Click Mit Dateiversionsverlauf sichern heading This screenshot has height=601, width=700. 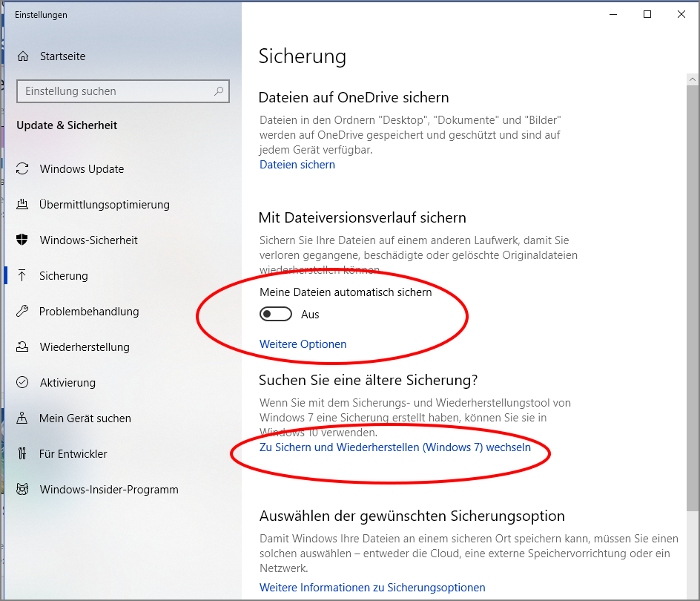(363, 217)
